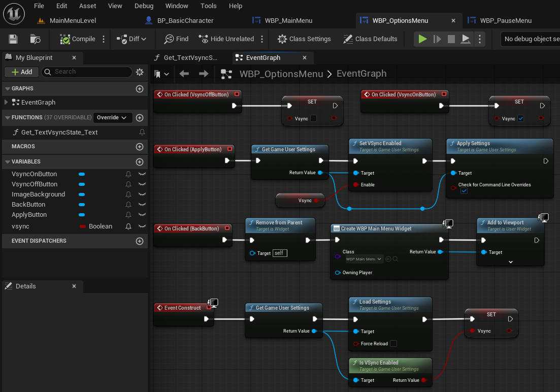The height and width of the screenshot is (392, 560).
Task: Open Class Settings from toolbar
Action: pos(304,39)
